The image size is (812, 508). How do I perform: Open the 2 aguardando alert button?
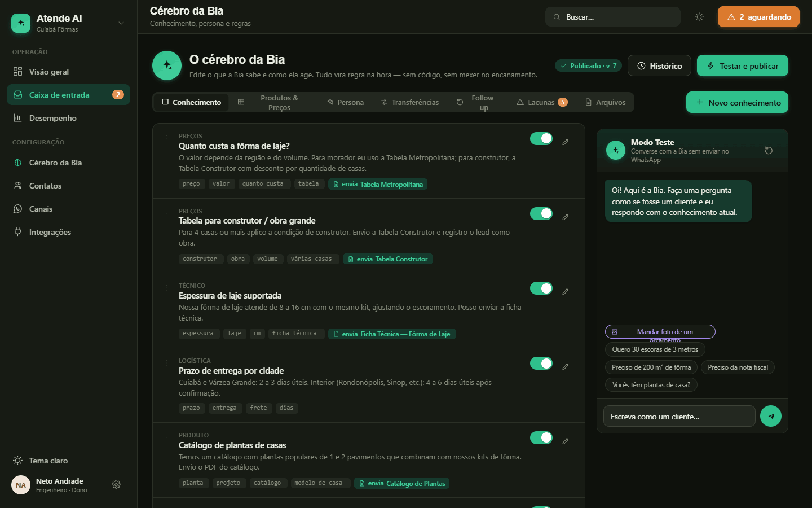(758, 17)
